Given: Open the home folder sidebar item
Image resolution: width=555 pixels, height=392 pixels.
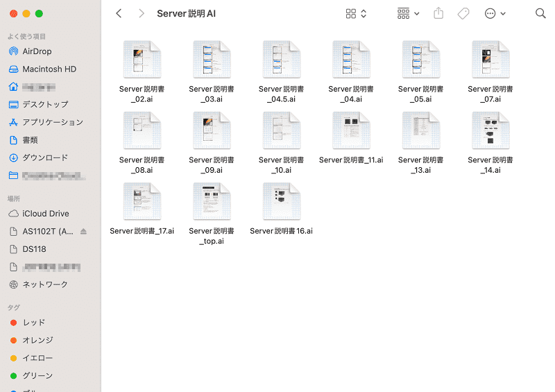Looking at the screenshot, I should click(50, 87).
